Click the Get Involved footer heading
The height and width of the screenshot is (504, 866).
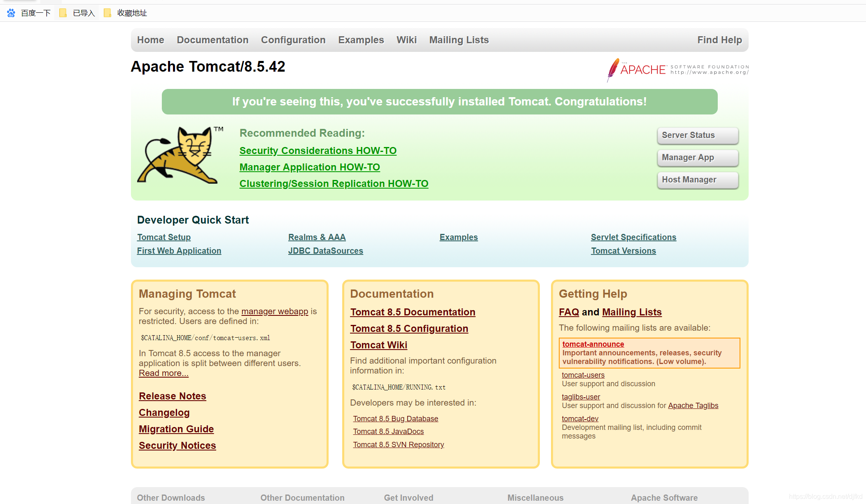coord(408,498)
